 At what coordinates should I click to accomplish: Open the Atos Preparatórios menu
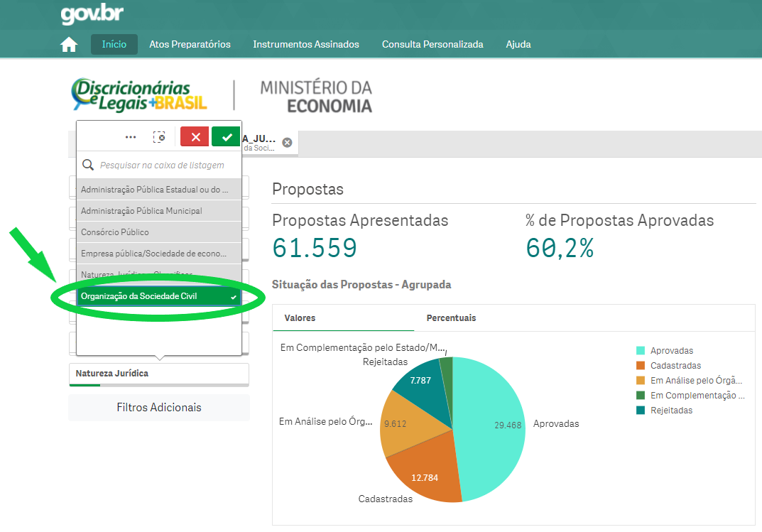(x=190, y=45)
